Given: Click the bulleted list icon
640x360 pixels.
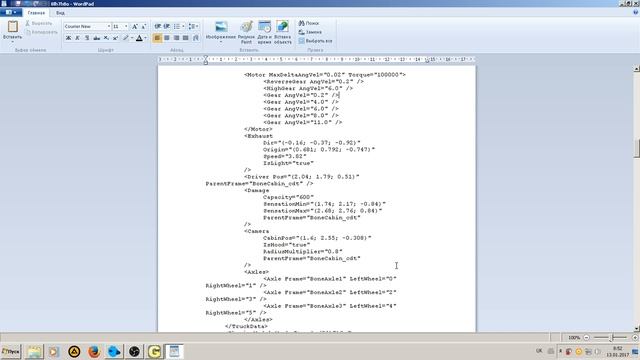Looking at the screenshot, I should pyautogui.click(x=177, y=27).
